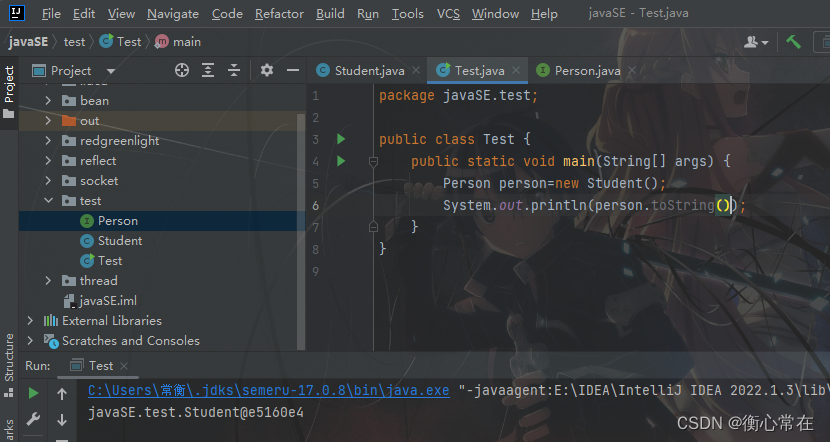
Task: Click the Test class breadcrumb
Action: [121, 42]
